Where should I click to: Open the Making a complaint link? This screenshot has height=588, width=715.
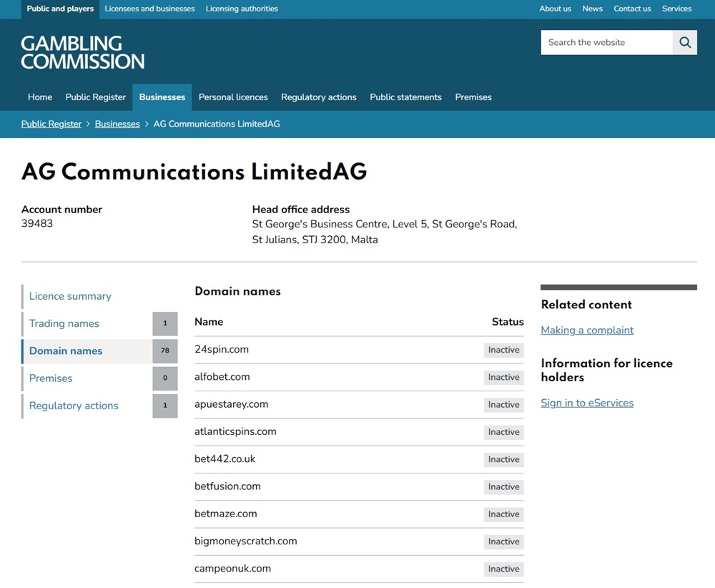tap(587, 330)
